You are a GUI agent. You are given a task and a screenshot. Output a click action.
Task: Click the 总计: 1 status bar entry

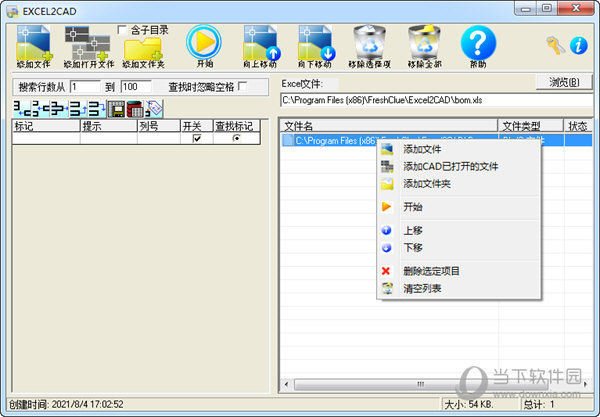point(539,404)
